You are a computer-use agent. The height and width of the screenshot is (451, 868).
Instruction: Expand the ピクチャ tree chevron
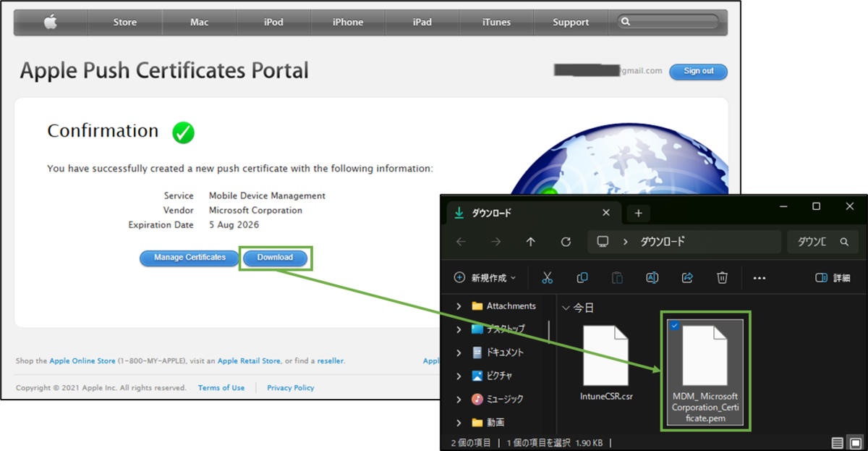pos(459,376)
